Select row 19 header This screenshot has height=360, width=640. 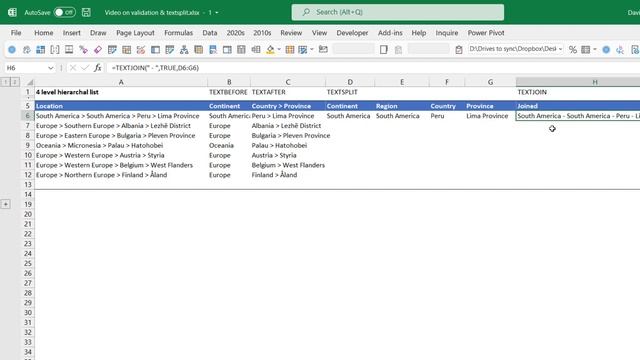point(27,204)
